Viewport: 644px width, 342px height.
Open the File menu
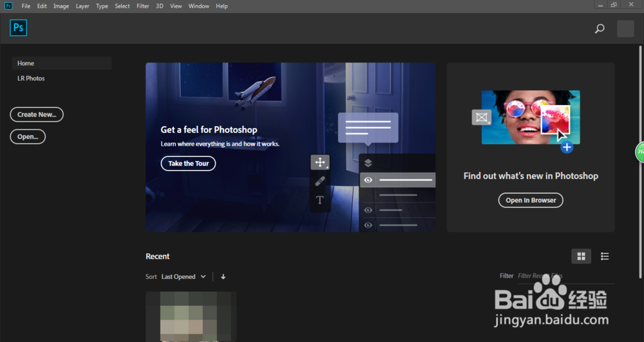click(26, 6)
